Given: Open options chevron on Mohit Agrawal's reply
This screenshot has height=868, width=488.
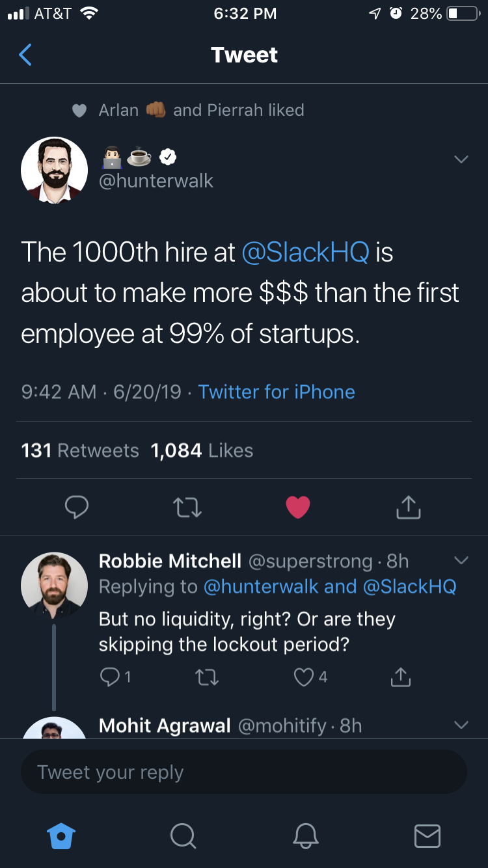Looking at the screenshot, I should click(461, 725).
